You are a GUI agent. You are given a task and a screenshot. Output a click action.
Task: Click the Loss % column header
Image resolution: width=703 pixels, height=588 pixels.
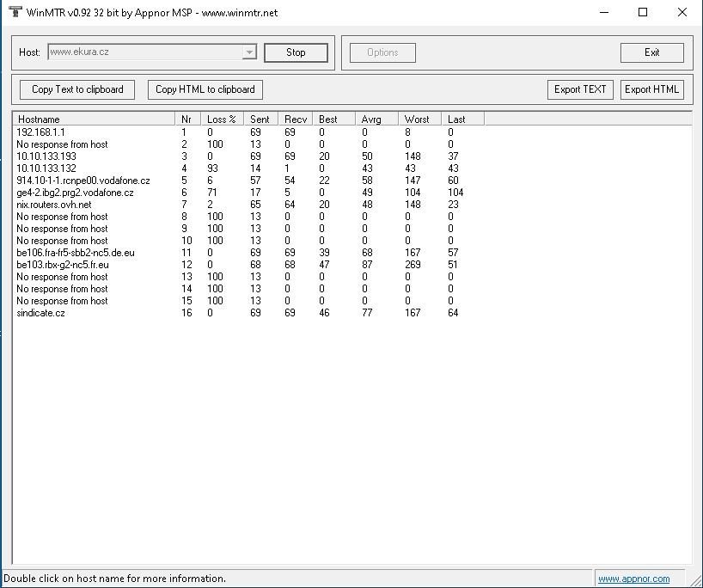pyautogui.click(x=222, y=119)
